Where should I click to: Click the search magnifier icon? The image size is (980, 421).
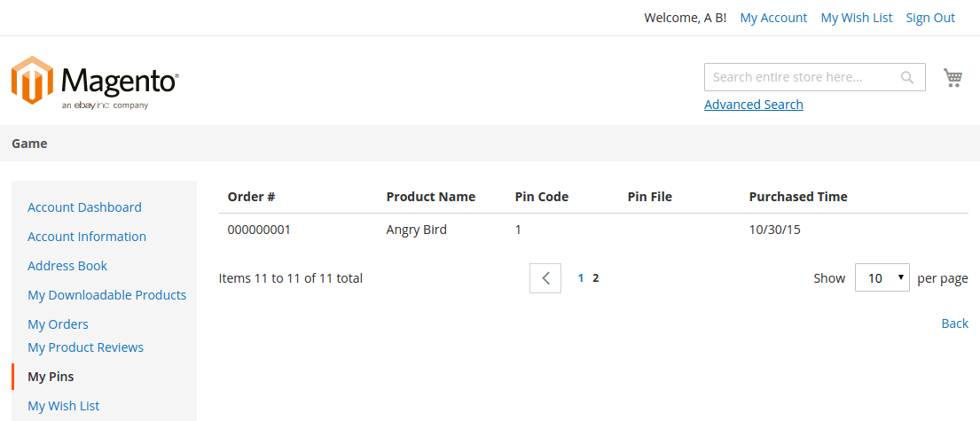click(906, 77)
